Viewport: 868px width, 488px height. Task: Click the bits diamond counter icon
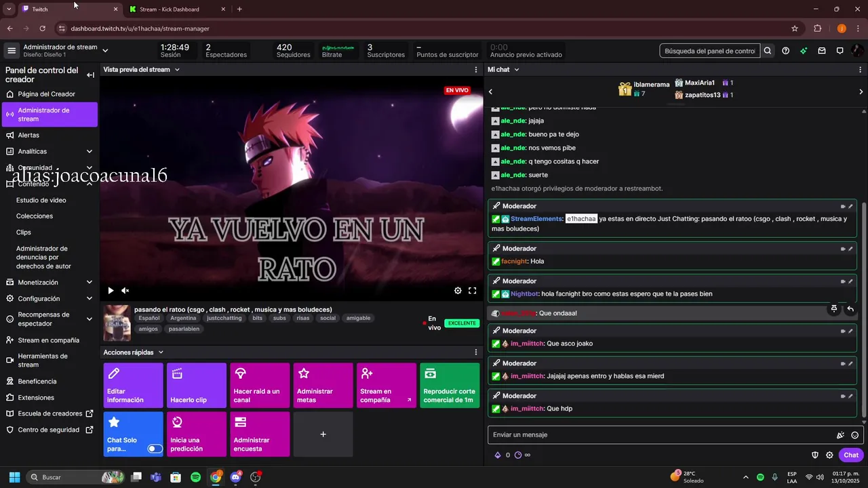pyautogui.click(x=498, y=455)
